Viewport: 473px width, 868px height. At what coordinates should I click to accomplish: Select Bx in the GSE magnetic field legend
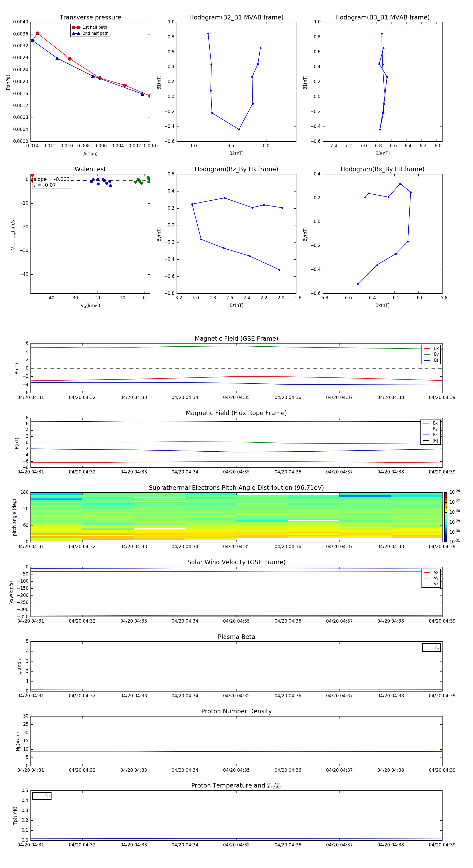[431, 349]
